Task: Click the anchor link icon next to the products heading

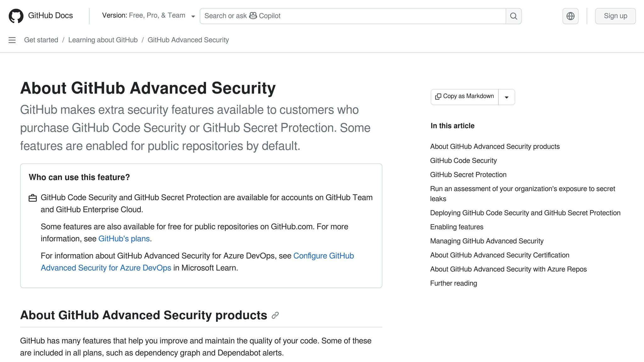Action: [x=275, y=315]
